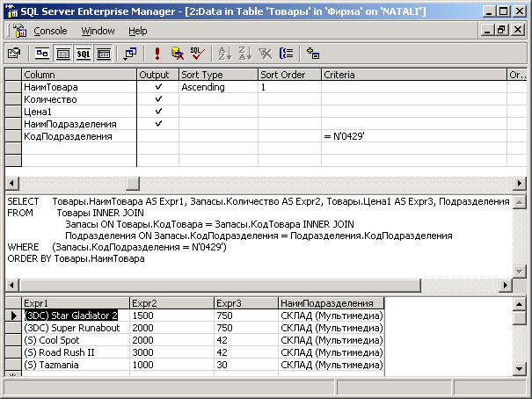Run the query with the red exclamation icon

pyautogui.click(x=157, y=54)
